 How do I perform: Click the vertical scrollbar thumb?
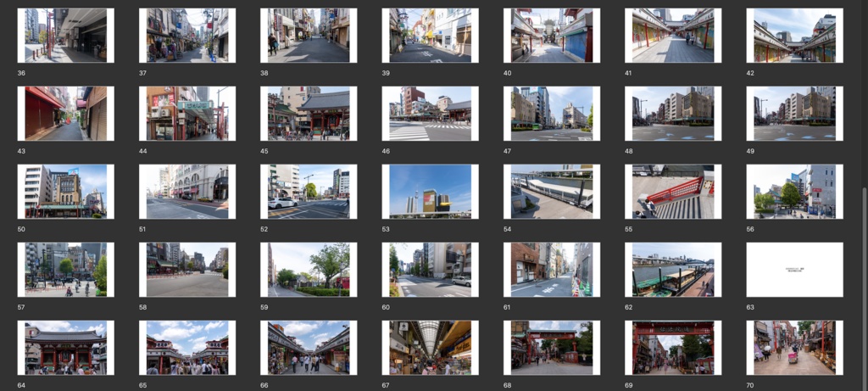pos(864,288)
